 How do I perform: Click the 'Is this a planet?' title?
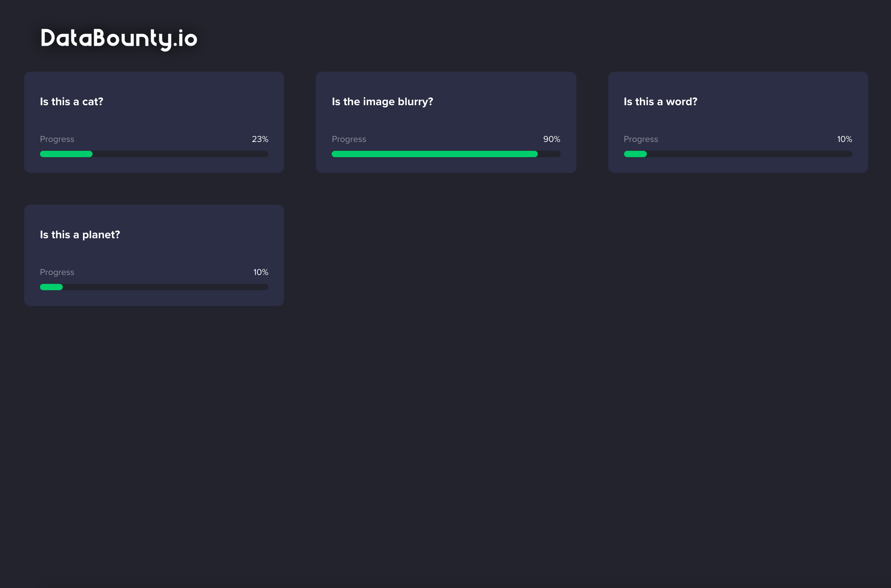80,235
